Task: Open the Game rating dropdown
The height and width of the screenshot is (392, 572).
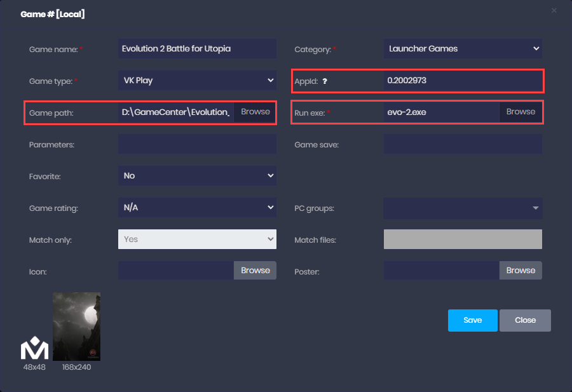Action: pos(197,207)
